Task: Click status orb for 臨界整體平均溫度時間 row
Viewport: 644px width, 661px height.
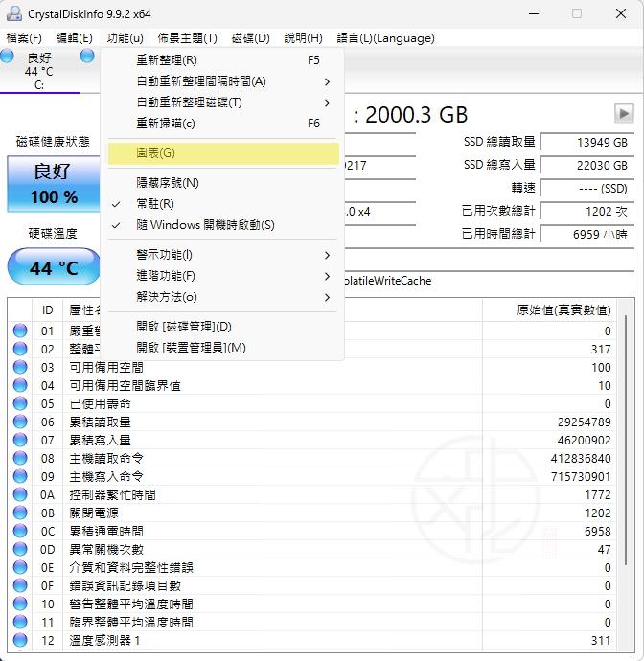Action: tap(20, 622)
